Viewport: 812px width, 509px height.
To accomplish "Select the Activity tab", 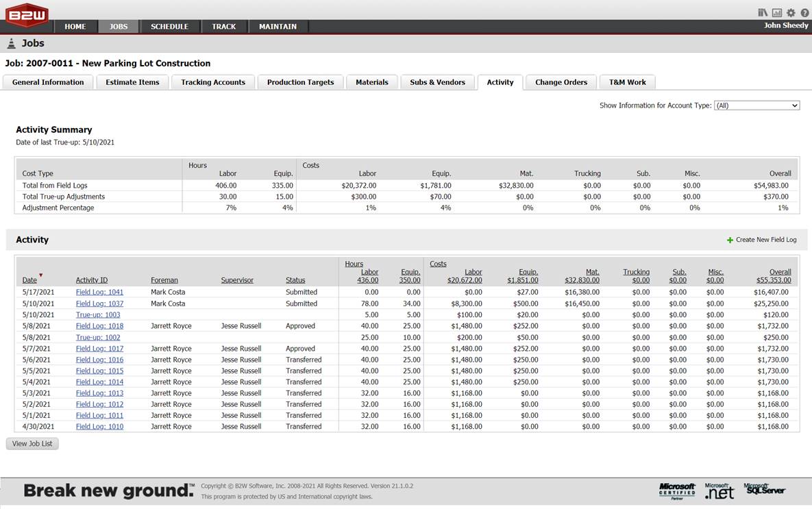I will 500,82.
